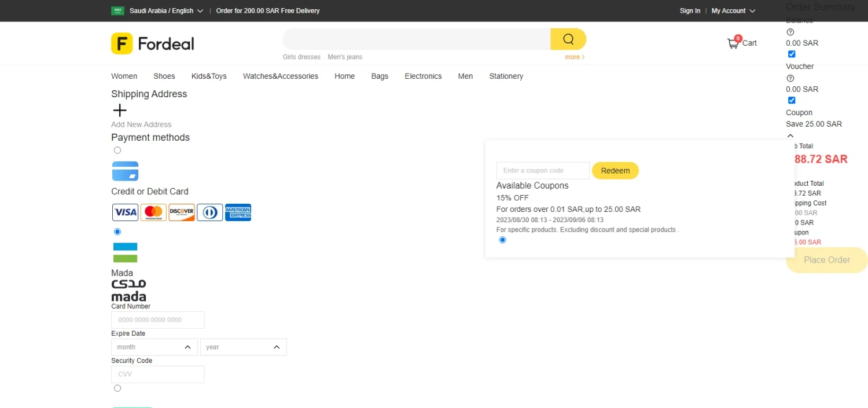This screenshot has width=868, height=408.
Task: Click the Add New Address link
Action: click(x=141, y=124)
